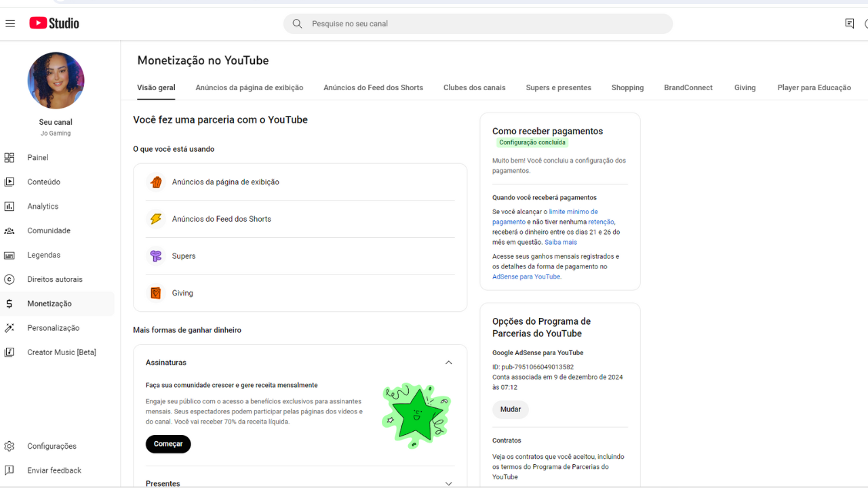Open Player para Educação tab
Image resolution: width=868 pixels, height=488 pixels.
click(x=814, y=88)
